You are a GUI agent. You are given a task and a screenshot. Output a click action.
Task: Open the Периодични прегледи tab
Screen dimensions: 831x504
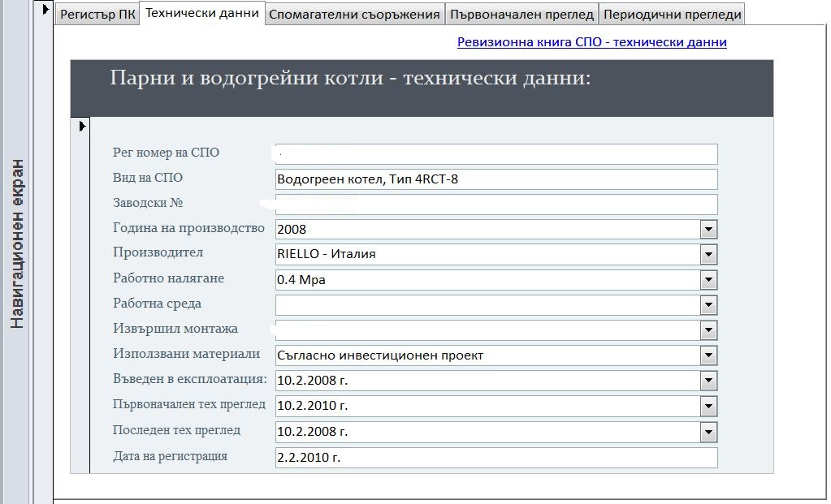click(672, 15)
